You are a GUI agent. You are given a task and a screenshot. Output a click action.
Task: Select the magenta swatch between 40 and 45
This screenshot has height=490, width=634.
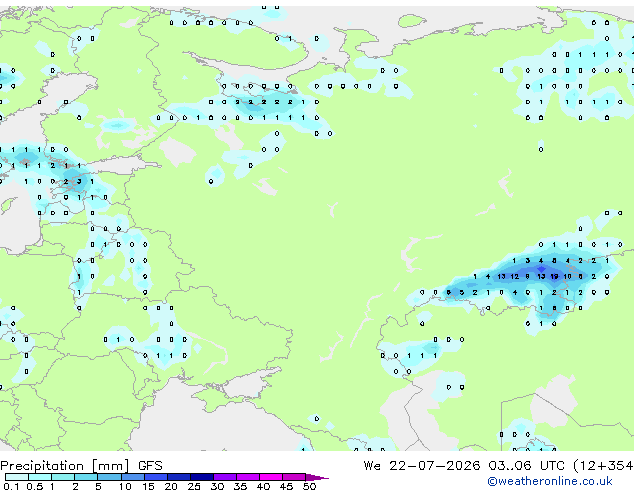click(x=271, y=477)
